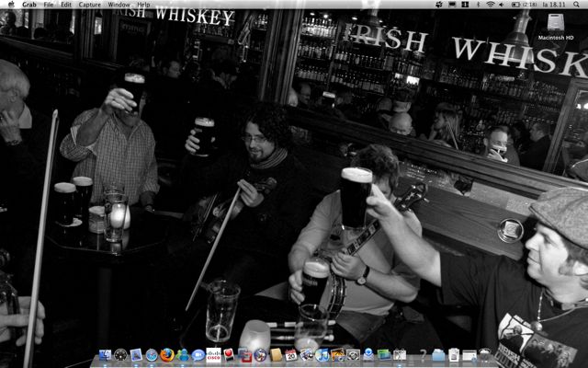Open the Wi-Fi status menu
The image size is (588, 368).
(490, 5)
